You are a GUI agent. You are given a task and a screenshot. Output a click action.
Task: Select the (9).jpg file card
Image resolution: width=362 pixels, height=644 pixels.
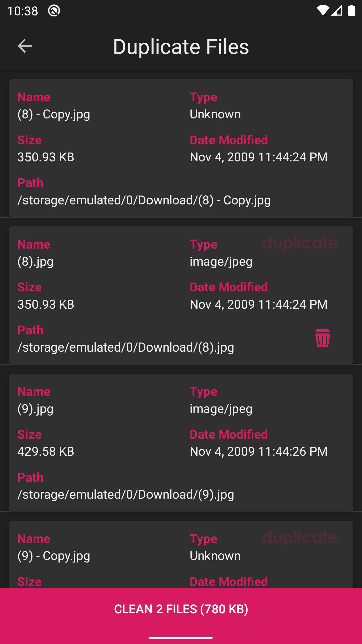(x=181, y=442)
